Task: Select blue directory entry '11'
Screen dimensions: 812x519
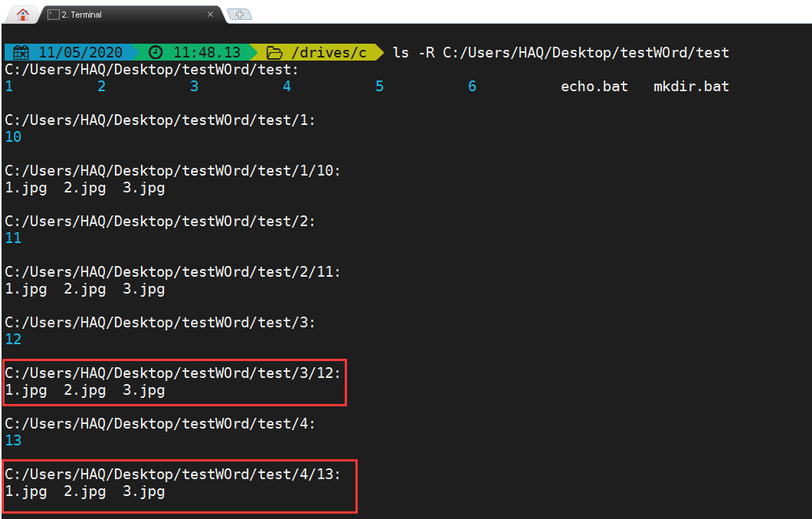Action: click(x=13, y=238)
